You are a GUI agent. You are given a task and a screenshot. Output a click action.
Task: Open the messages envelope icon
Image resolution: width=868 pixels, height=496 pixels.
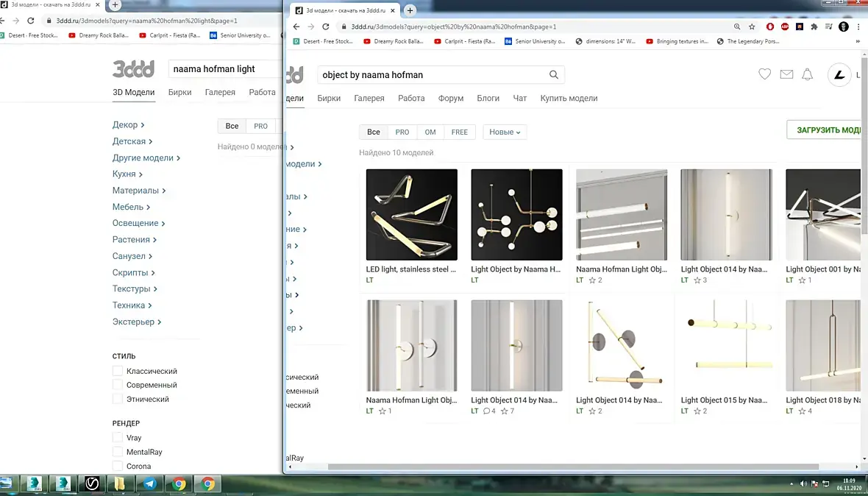click(786, 74)
